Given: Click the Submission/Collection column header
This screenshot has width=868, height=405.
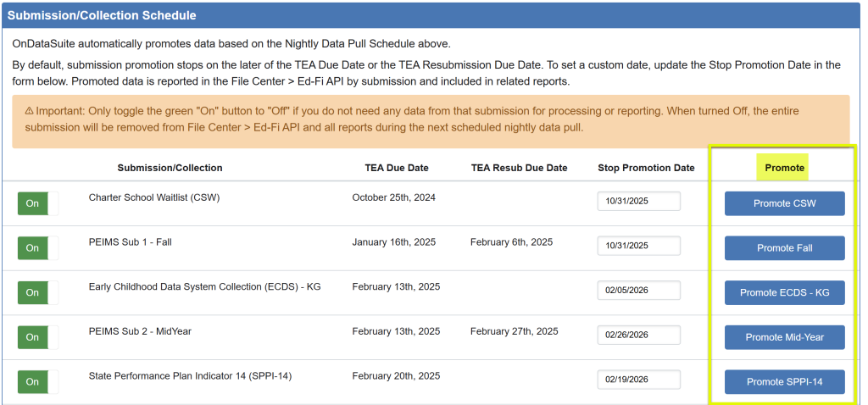Looking at the screenshot, I should pyautogui.click(x=170, y=168).
